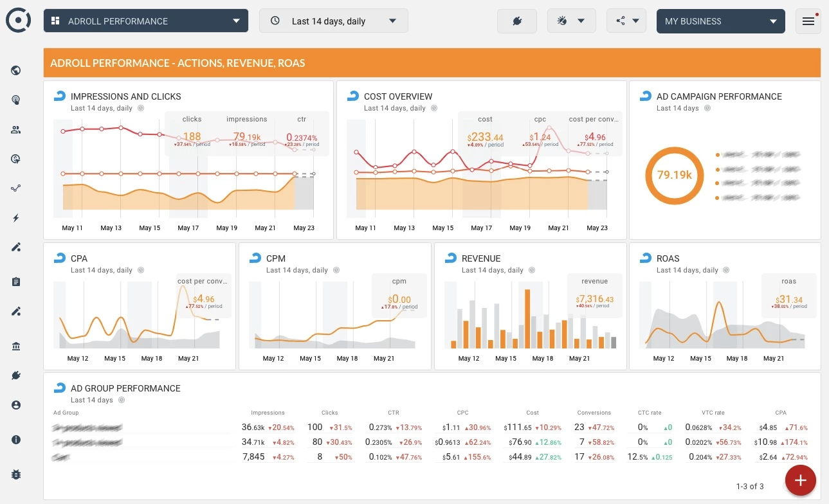This screenshot has width=829, height=504.
Task: Click the hamburger menu with the red notification dot
Action: click(x=808, y=21)
